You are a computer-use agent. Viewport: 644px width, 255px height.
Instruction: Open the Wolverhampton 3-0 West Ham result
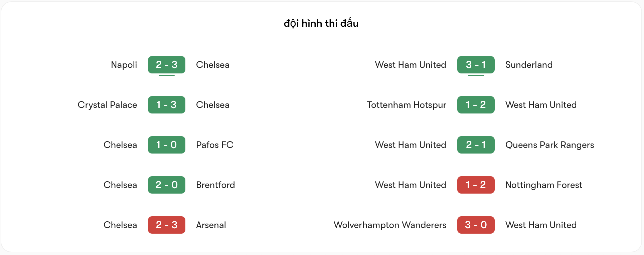[x=476, y=225]
